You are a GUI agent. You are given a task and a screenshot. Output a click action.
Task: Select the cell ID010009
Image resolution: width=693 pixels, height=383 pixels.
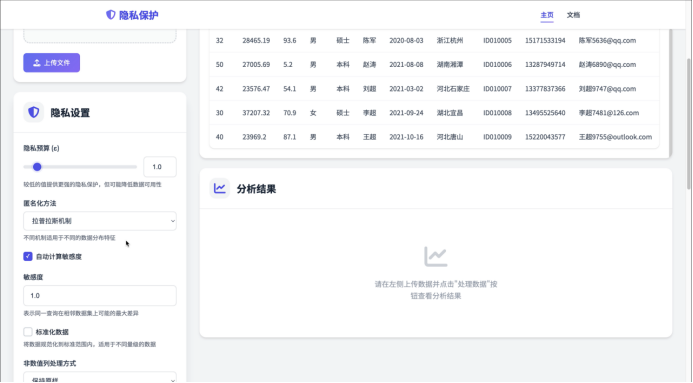pos(497,137)
